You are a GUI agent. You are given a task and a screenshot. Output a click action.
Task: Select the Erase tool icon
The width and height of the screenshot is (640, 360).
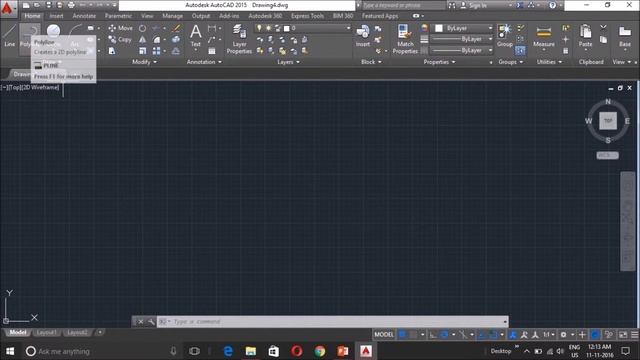[x=176, y=28]
